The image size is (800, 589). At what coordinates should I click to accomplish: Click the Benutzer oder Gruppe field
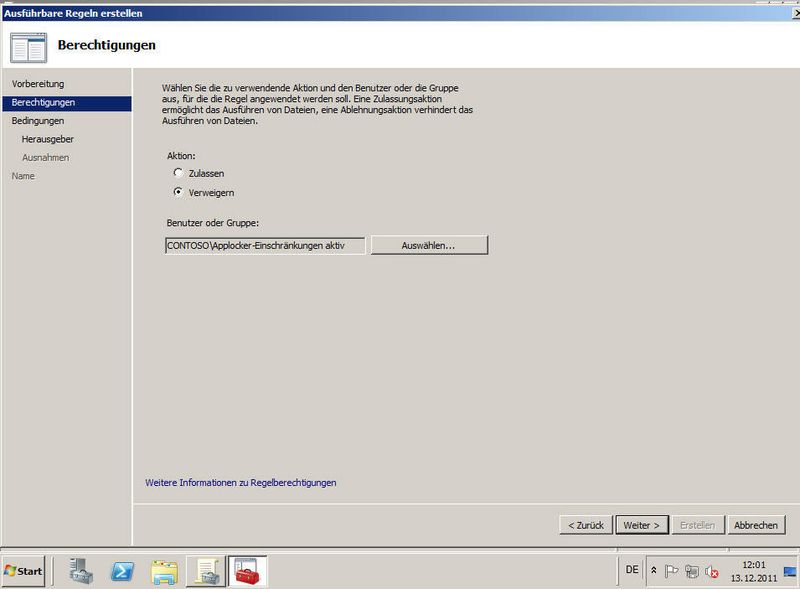point(265,246)
